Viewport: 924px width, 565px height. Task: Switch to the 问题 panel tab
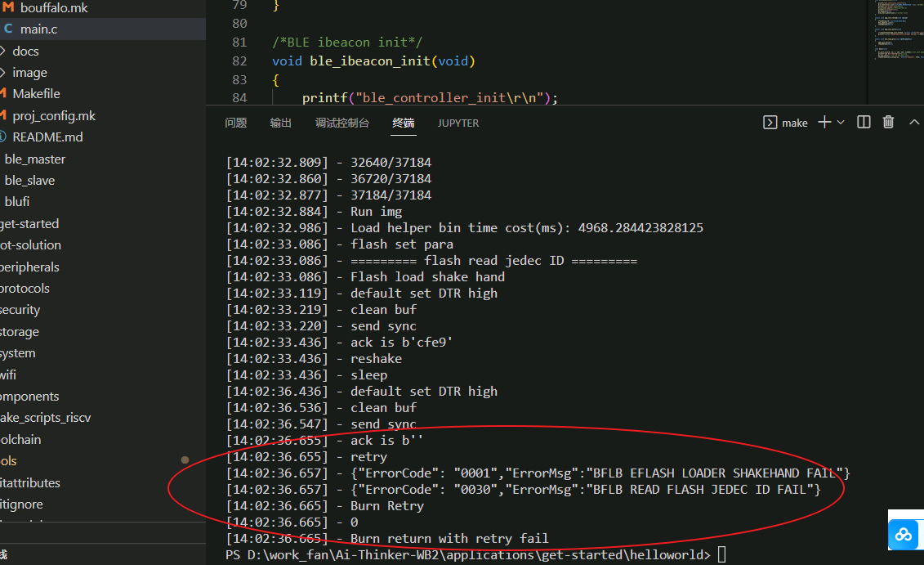(235, 123)
